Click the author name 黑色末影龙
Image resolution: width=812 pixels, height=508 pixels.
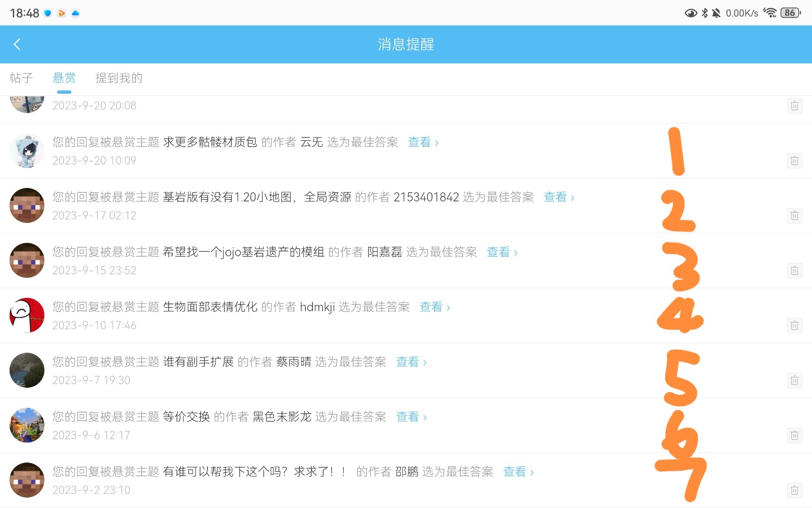tap(282, 416)
